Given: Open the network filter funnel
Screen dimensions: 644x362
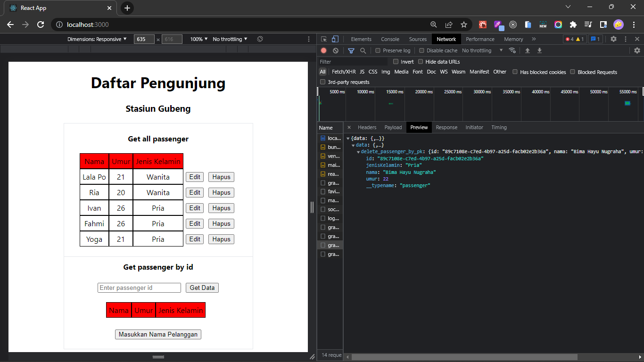Looking at the screenshot, I should 351,50.
